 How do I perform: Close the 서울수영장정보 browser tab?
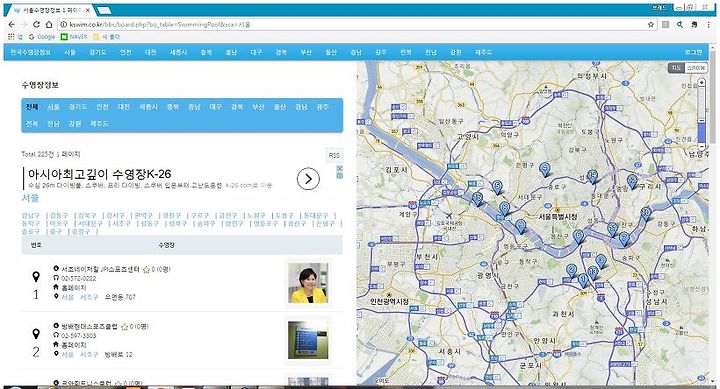88,10
